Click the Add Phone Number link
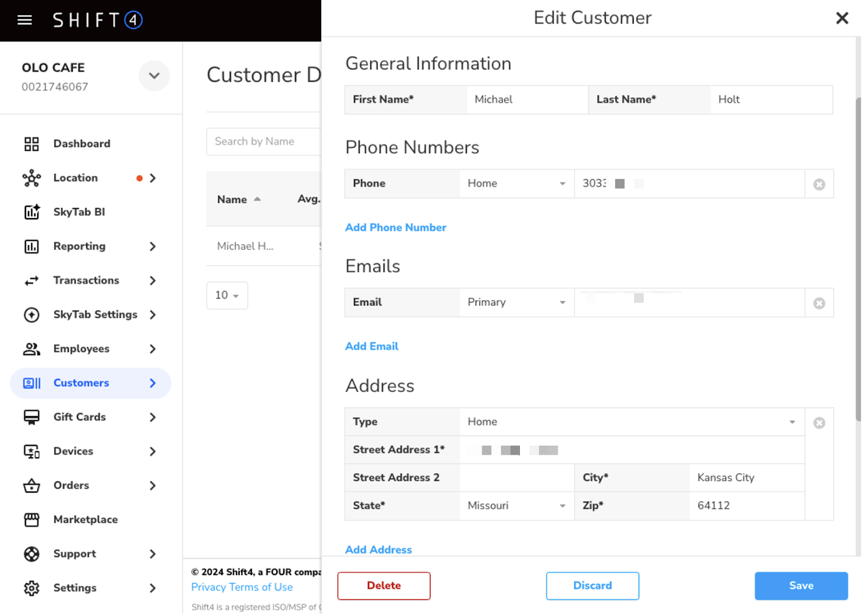This screenshot has height=616, width=862. [395, 227]
